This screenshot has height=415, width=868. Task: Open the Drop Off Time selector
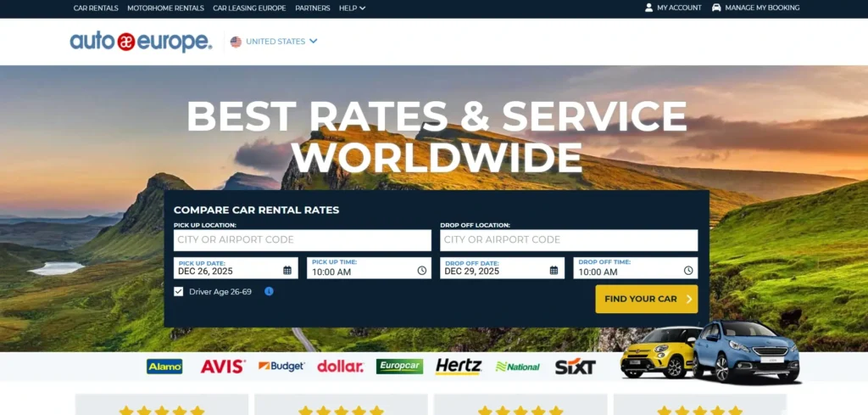coord(636,268)
